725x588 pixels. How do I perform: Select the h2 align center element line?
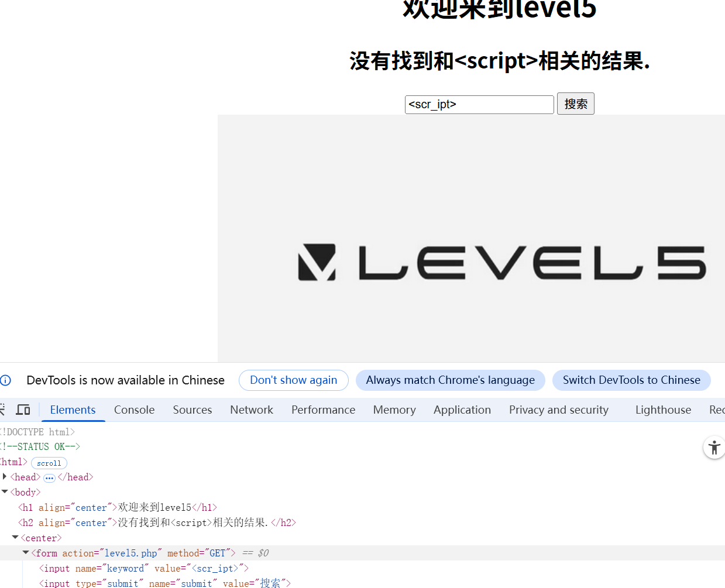click(157, 522)
